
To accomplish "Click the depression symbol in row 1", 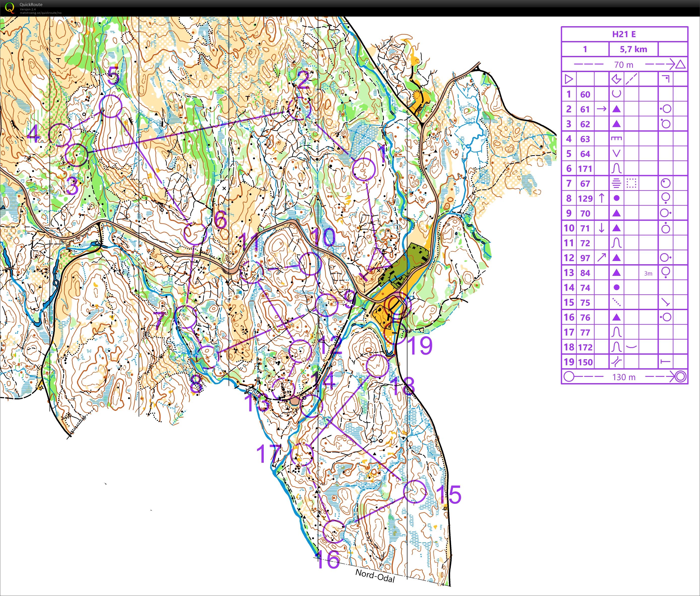I will (616, 94).
